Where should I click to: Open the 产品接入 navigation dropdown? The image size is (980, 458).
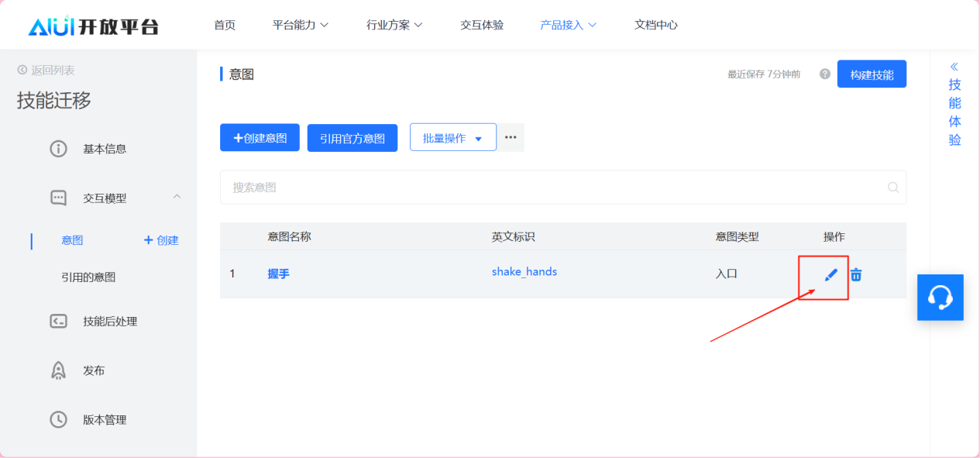tap(568, 25)
